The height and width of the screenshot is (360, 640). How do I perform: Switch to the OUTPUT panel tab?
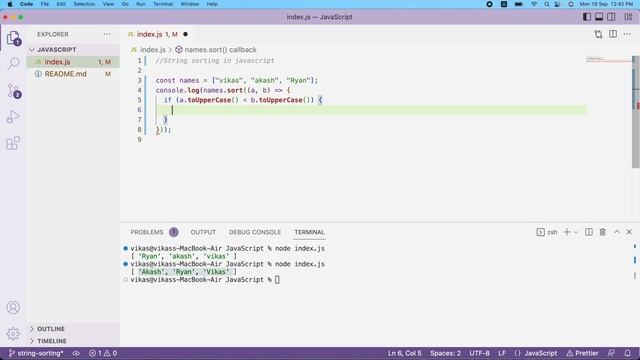[203, 232]
